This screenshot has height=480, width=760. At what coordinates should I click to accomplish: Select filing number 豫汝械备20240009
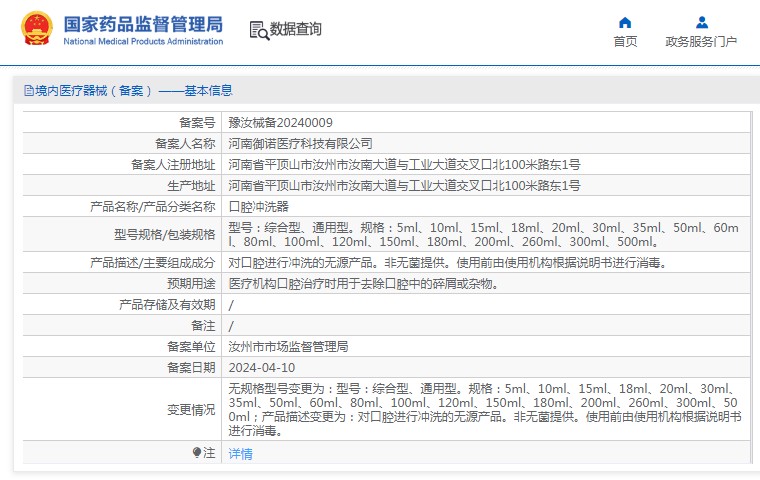(x=281, y=123)
